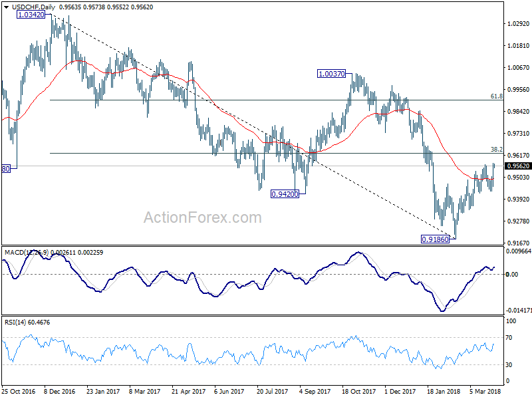This screenshot has height=399, width=532.
Task: Click the 4 Sep 2017 date label
Action: click(315, 391)
